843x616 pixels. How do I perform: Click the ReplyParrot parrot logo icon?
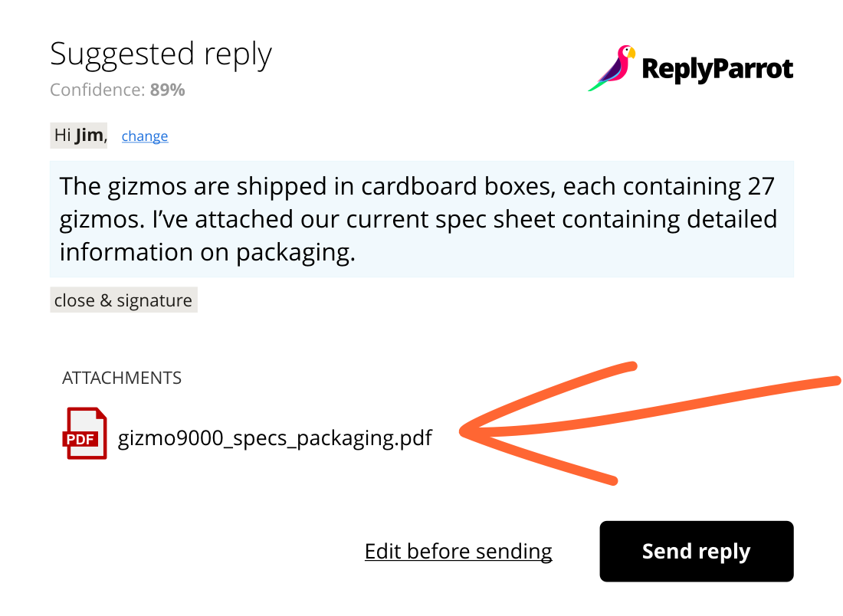coord(612,67)
